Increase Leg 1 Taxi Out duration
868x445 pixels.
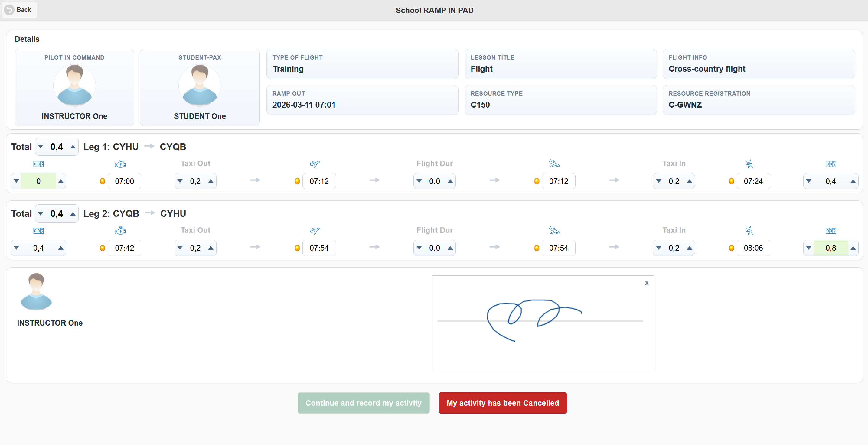coord(211,181)
